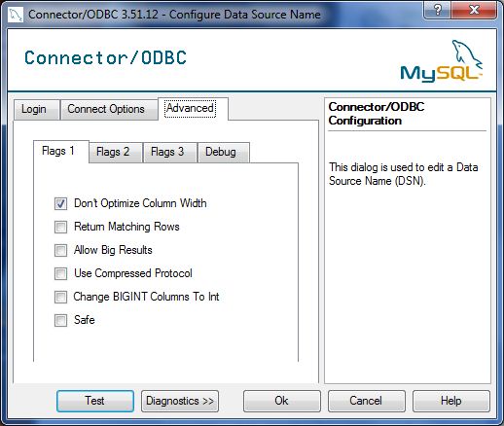
Task: Enable Return Matching Rows checkbox
Action: (60, 227)
